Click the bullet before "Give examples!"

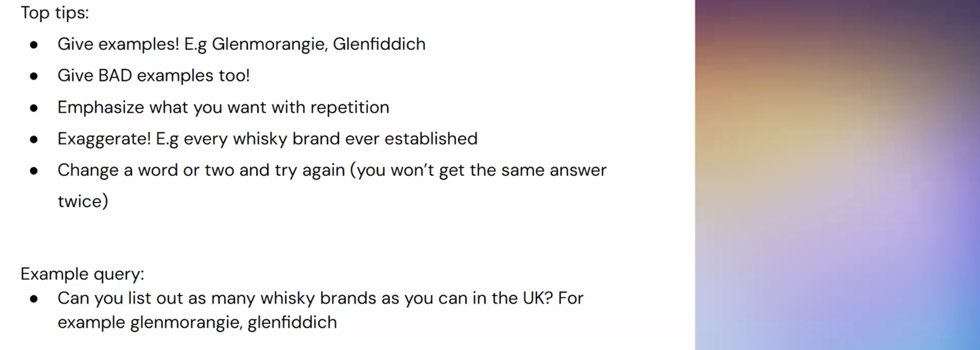[34, 45]
